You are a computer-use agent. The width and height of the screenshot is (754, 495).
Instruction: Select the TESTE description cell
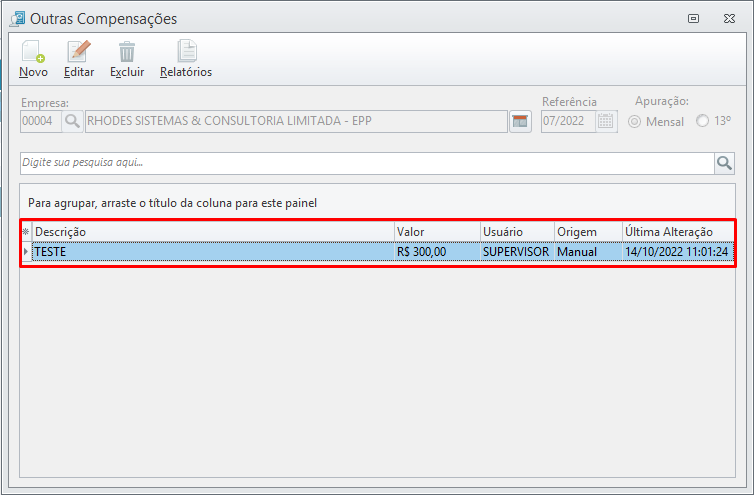[214, 252]
